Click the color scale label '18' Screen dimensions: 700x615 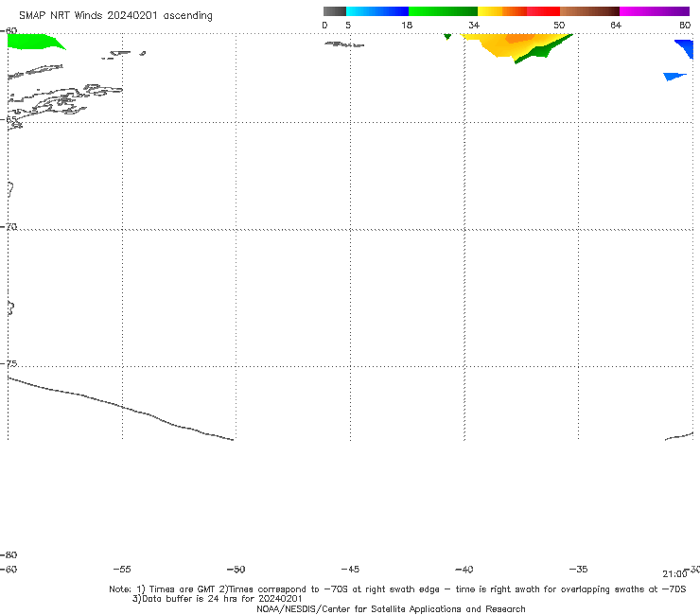coord(407,25)
